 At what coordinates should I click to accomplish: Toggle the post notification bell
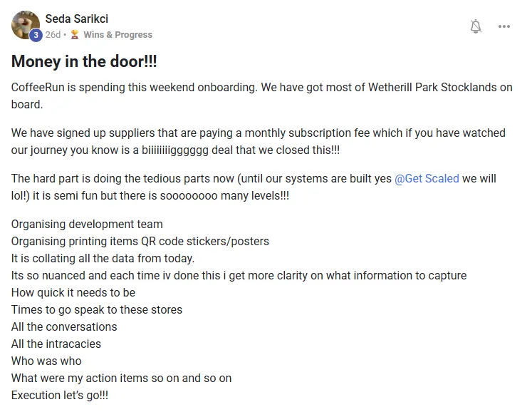pos(476,26)
